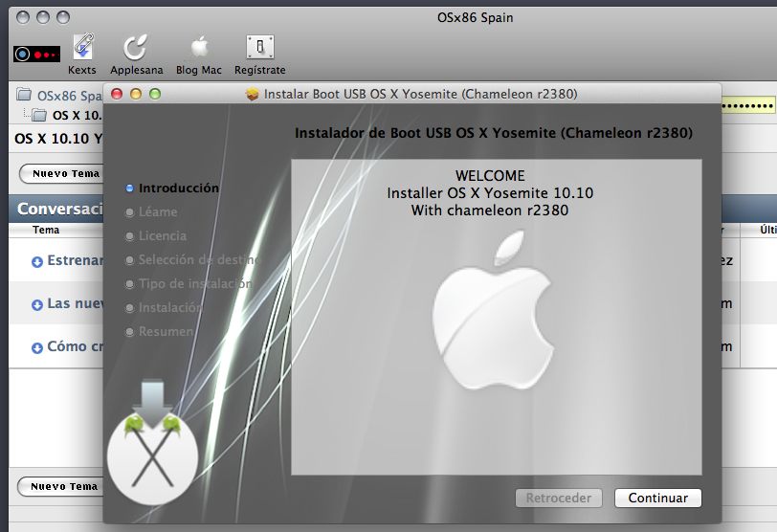Click Continuar to proceed with installer
This screenshot has width=777, height=532.
pos(657,498)
